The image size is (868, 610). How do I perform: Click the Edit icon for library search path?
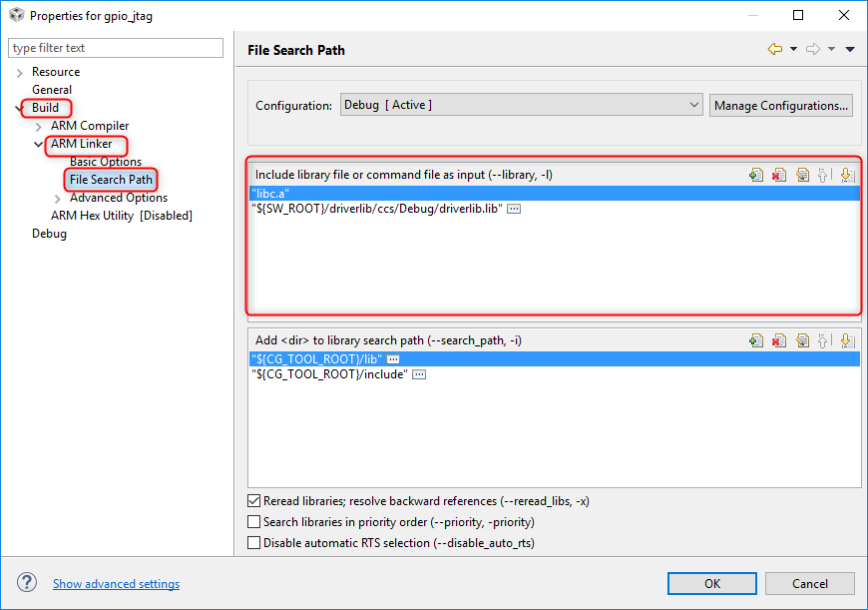tap(802, 340)
